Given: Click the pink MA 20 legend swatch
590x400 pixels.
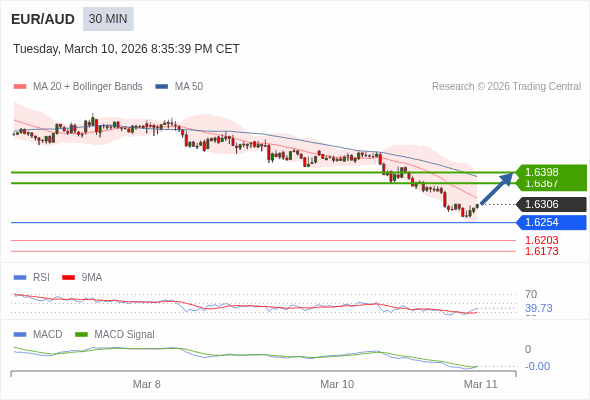Looking at the screenshot, I should 20,87.
